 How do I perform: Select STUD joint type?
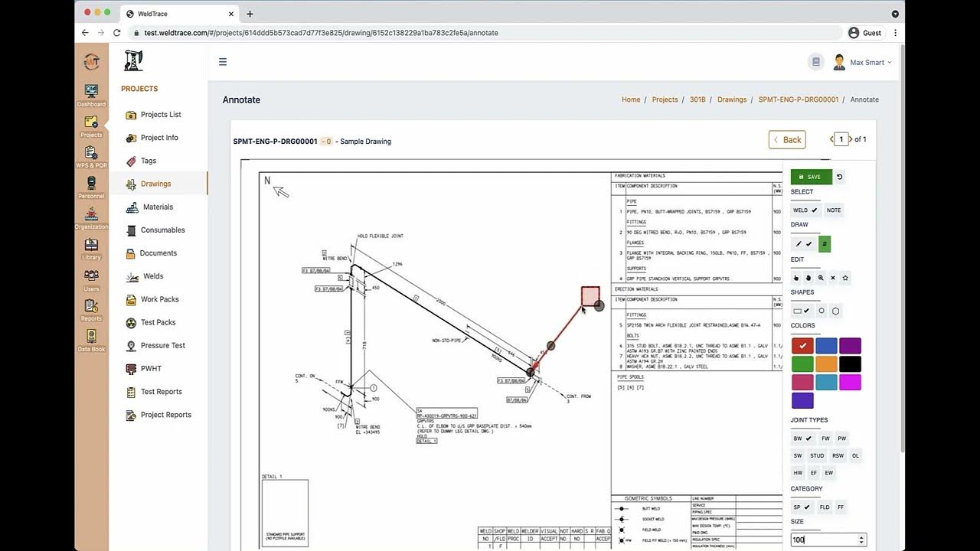point(817,455)
